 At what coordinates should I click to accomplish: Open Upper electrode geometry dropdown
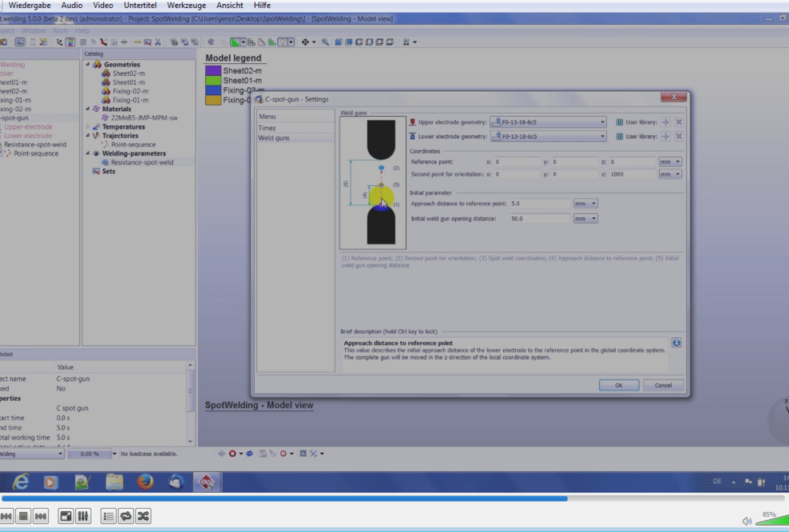pyautogui.click(x=602, y=122)
